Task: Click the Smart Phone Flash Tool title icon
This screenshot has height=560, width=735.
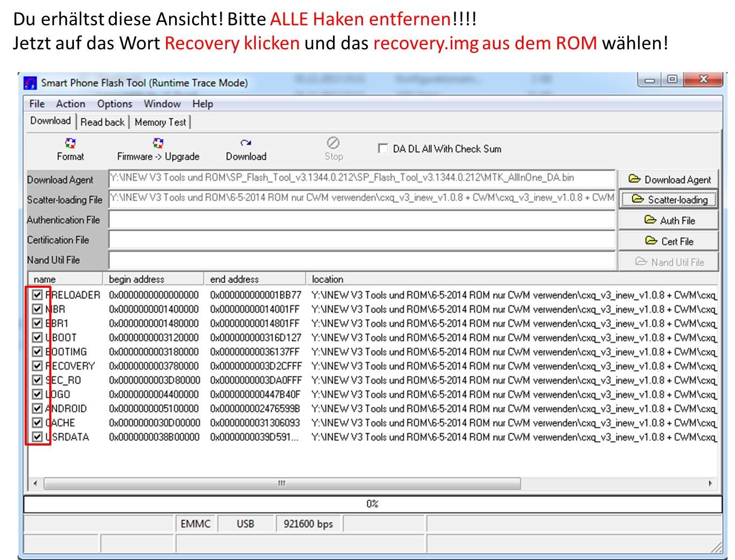Action: pos(31,83)
